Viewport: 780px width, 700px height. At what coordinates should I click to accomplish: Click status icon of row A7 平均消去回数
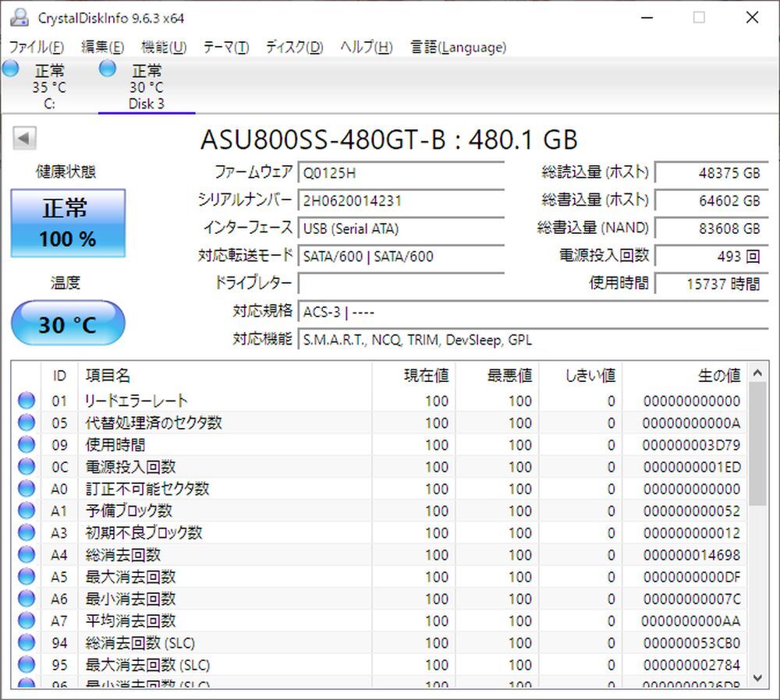pos(27,620)
